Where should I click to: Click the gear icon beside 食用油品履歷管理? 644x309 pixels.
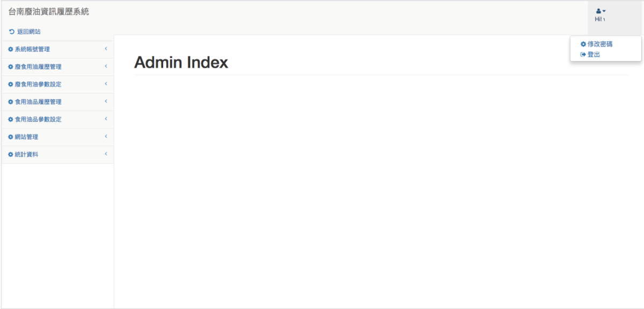11,102
